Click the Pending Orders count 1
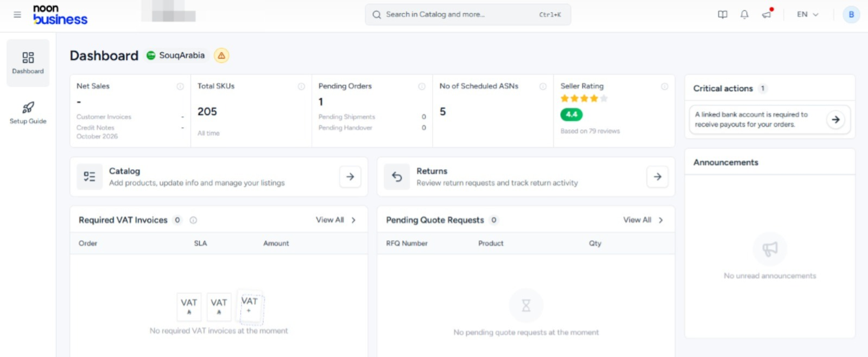The width and height of the screenshot is (868, 357). [x=321, y=101]
